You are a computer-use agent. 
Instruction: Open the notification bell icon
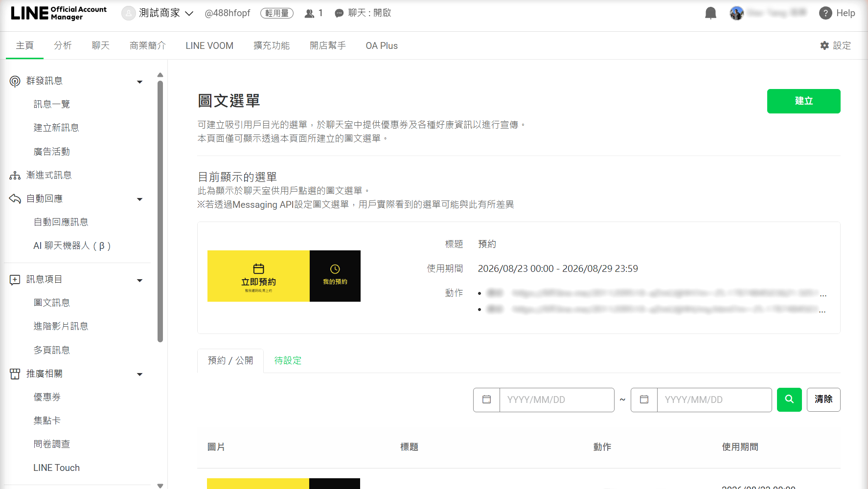[x=710, y=13]
